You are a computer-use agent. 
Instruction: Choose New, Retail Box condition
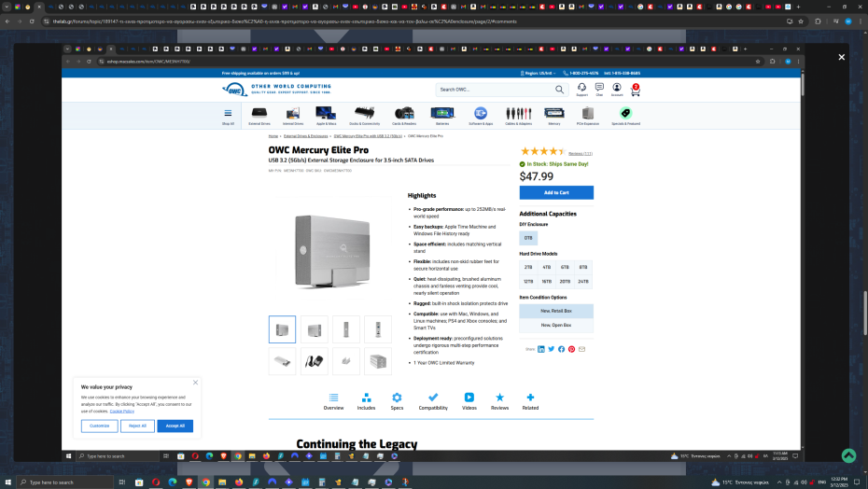click(x=556, y=311)
